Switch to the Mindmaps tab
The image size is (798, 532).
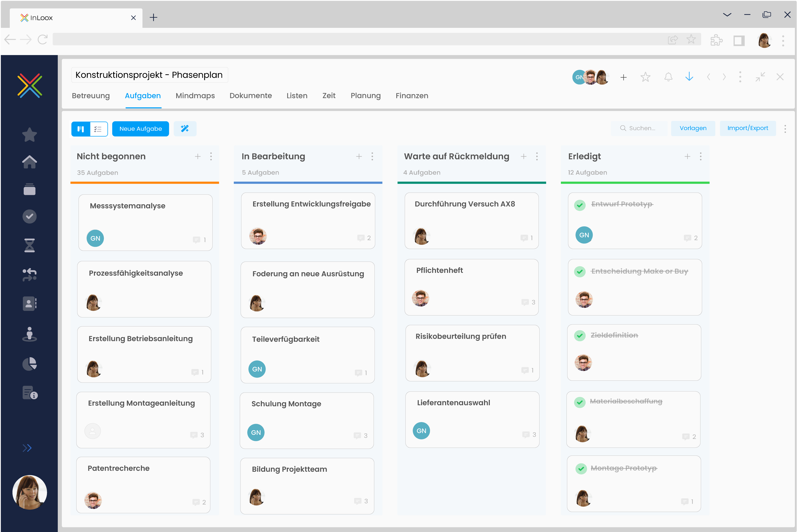tap(195, 96)
